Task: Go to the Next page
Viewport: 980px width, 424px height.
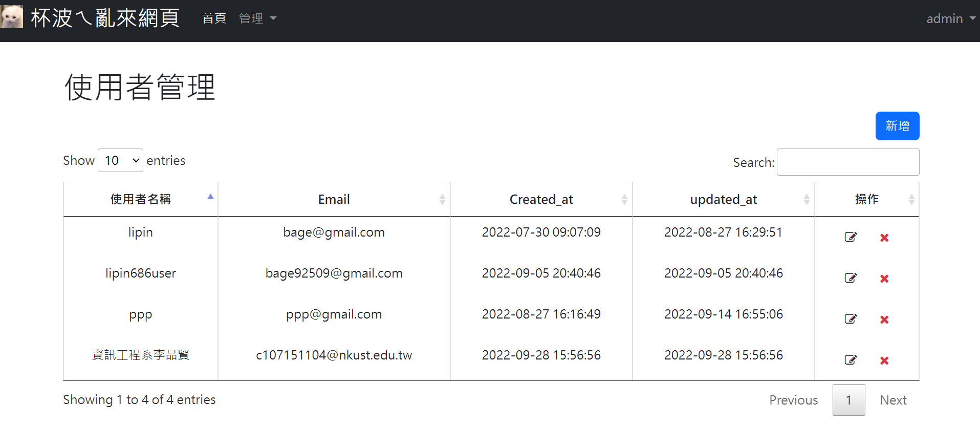Action: (893, 400)
